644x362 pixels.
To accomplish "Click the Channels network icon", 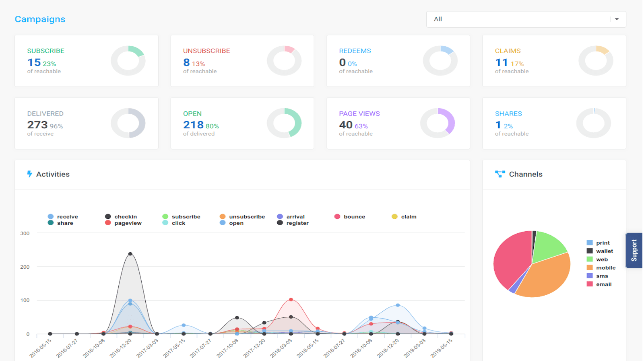I will tap(500, 174).
